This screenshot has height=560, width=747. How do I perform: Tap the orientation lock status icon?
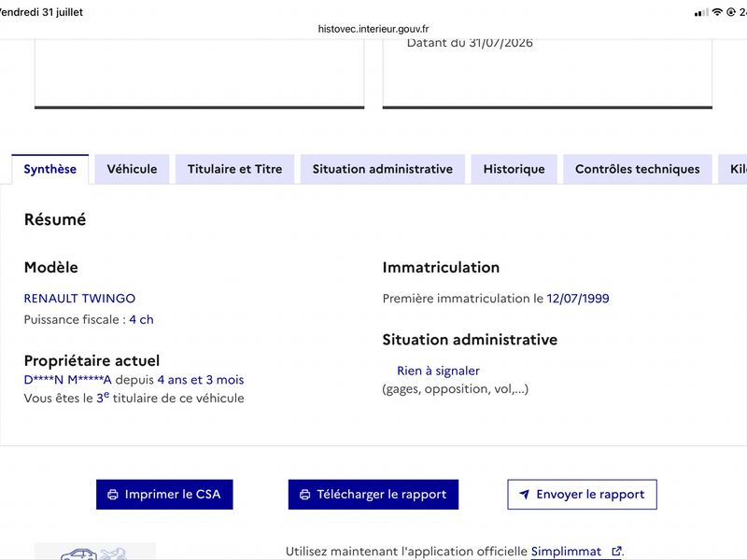tap(731, 12)
